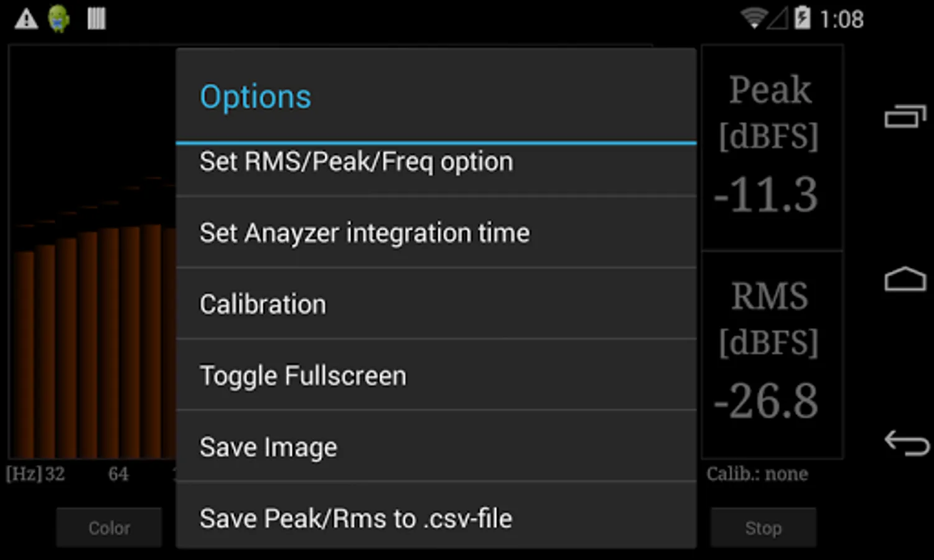Tap the battery charging icon
This screenshot has width=934, height=560.
[x=802, y=18]
